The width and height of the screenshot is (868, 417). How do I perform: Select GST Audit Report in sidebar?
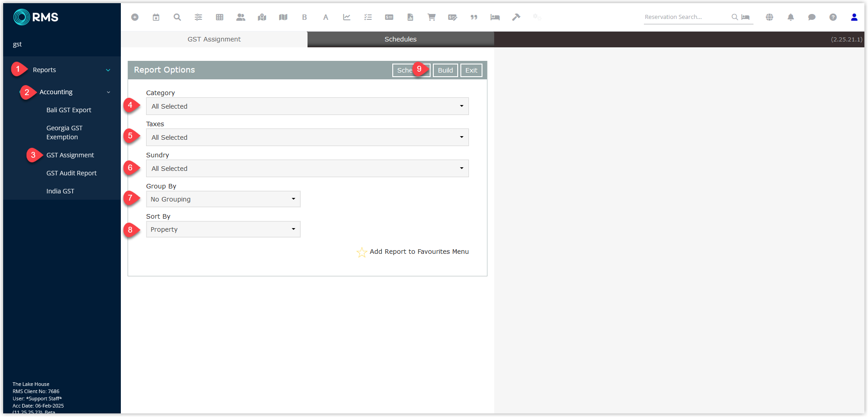pyautogui.click(x=71, y=173)
